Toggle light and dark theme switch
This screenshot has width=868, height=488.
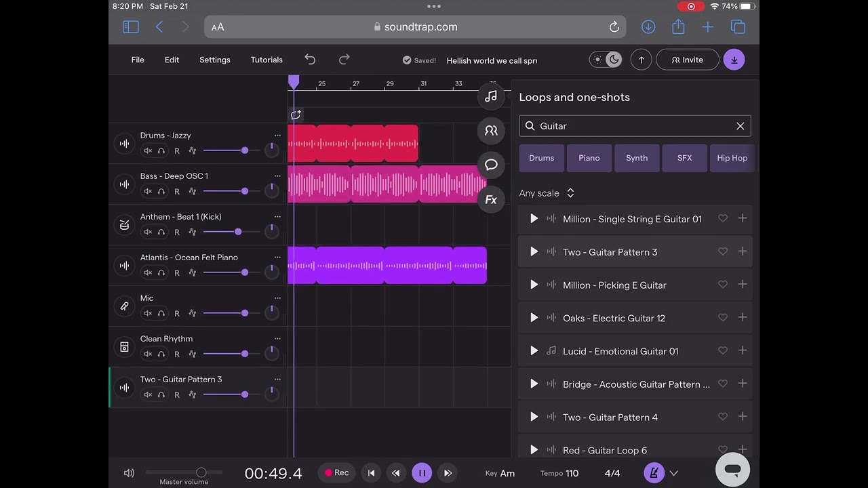click(x=606, y=60)
